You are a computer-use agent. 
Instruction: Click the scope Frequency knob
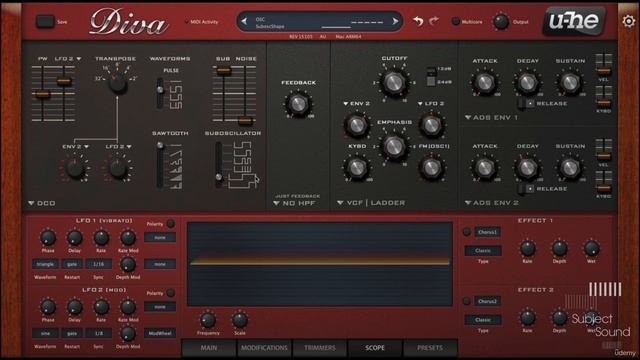tap(208, 320)
